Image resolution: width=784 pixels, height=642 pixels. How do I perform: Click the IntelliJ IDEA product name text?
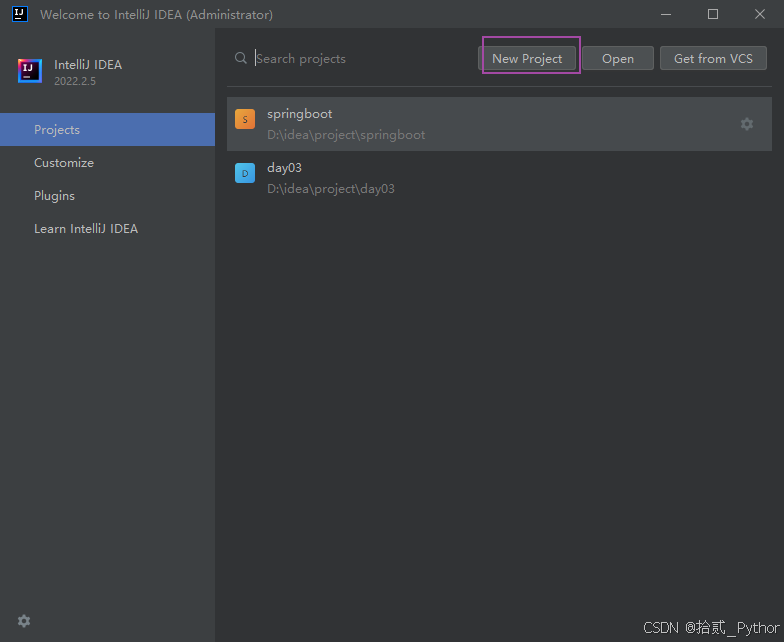88,64
